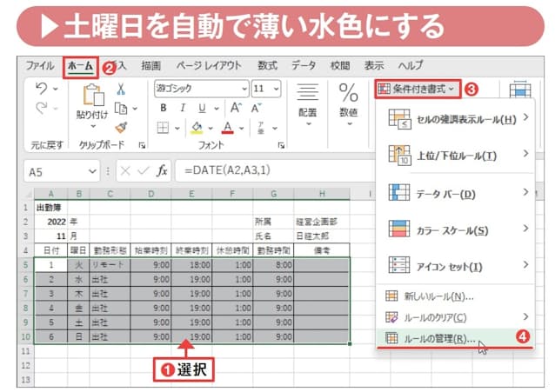Switch to the 表示 tab
This screenshot has height=392, width=555.
tap(374, 66)
